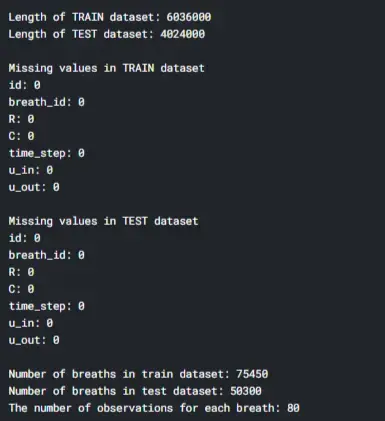Select the value 6036000
385x421 pixels.
(189, 17)
